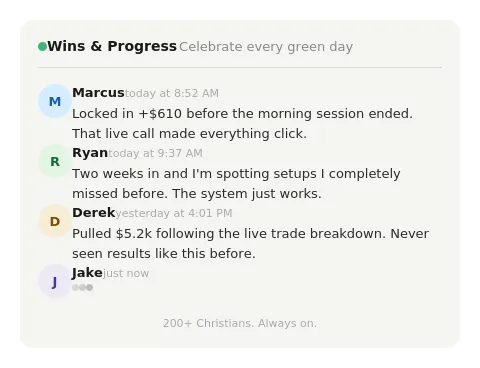This screenshot has height=368, width=480.
Task: Click timestamp yesterday at 4:01 PM
Action: 174,213
